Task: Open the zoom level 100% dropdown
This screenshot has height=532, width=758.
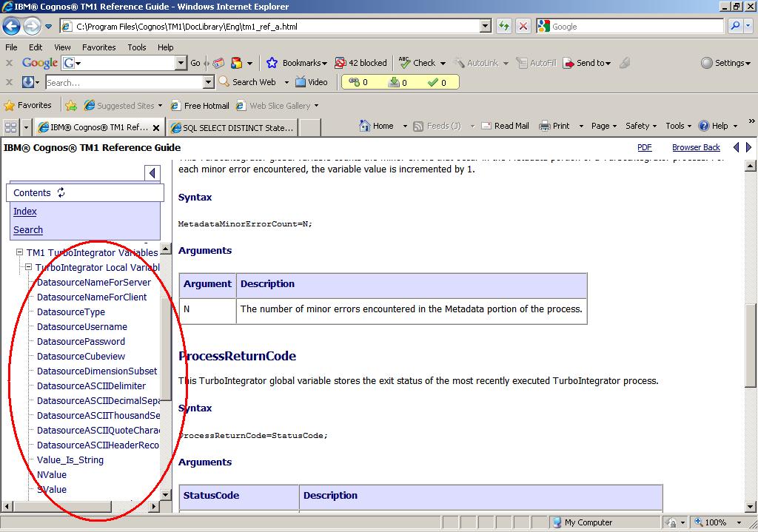Action: point(739,522)
